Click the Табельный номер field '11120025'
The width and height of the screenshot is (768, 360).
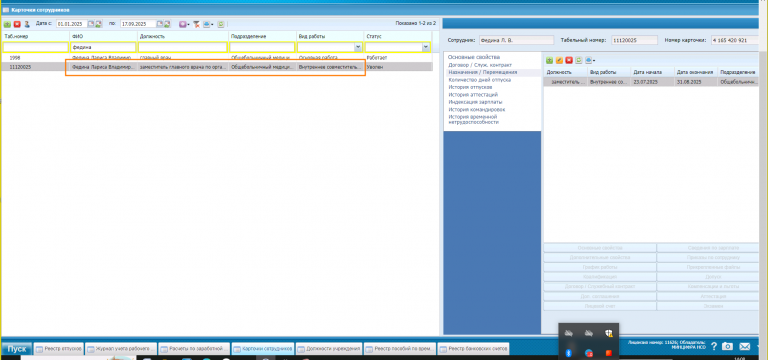click(634, 40)
